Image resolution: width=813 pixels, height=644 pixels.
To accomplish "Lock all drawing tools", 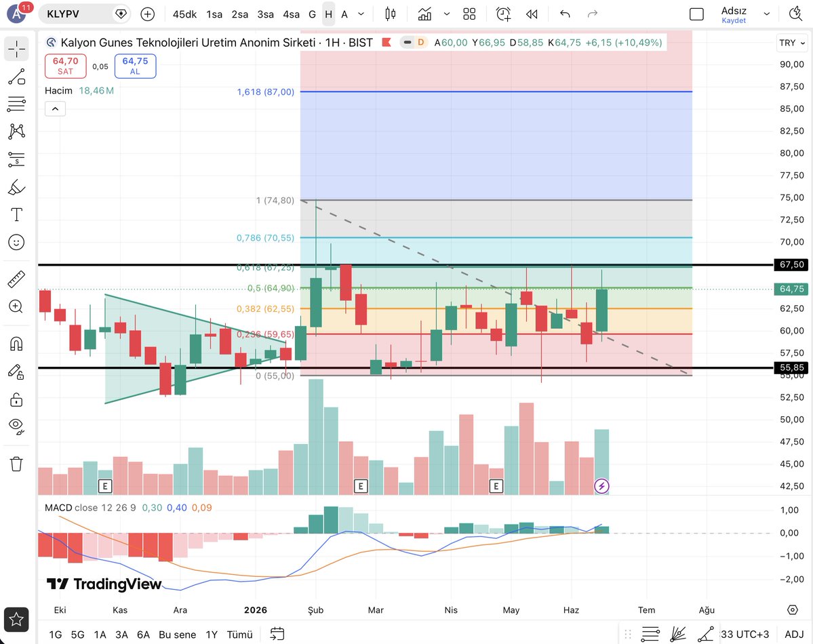I will [16, 400].
